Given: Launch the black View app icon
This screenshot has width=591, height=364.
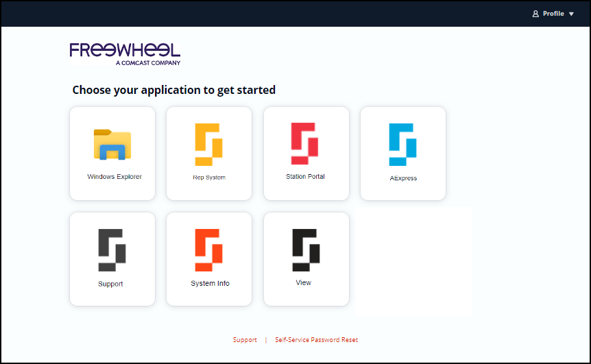Looking at the screenshot, I should (x=306, y=250).
